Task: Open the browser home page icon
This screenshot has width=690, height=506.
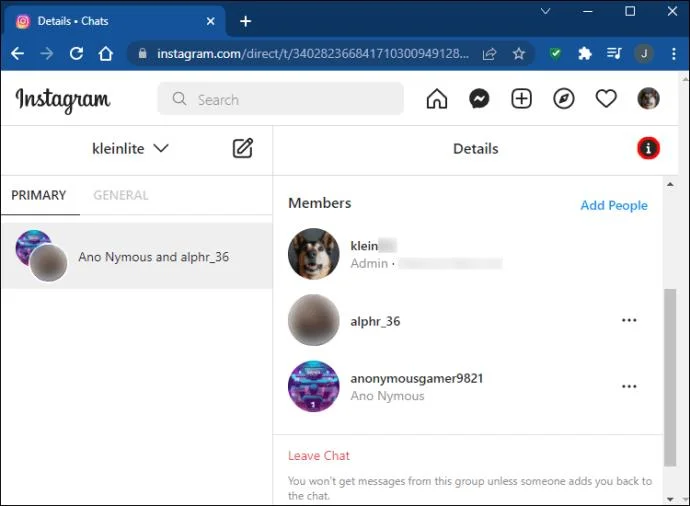Action: coord(106,54)
